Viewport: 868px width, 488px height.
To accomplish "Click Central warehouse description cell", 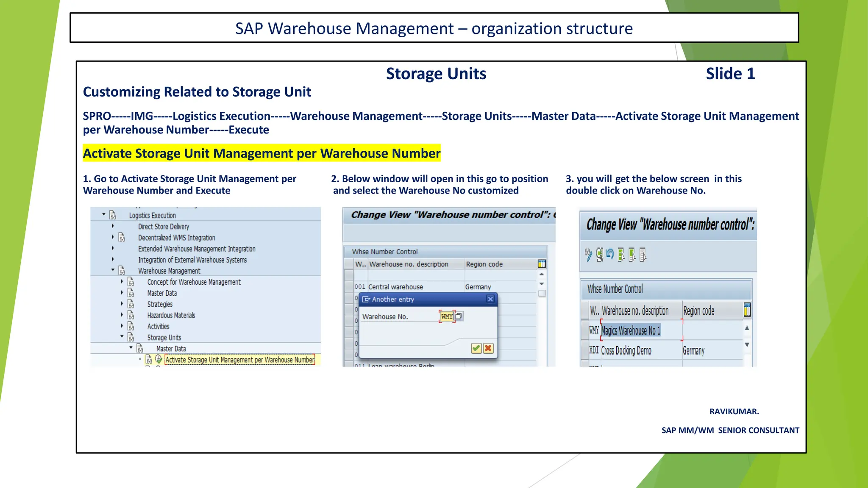I will pyautogui.click(x=416, y=287).
